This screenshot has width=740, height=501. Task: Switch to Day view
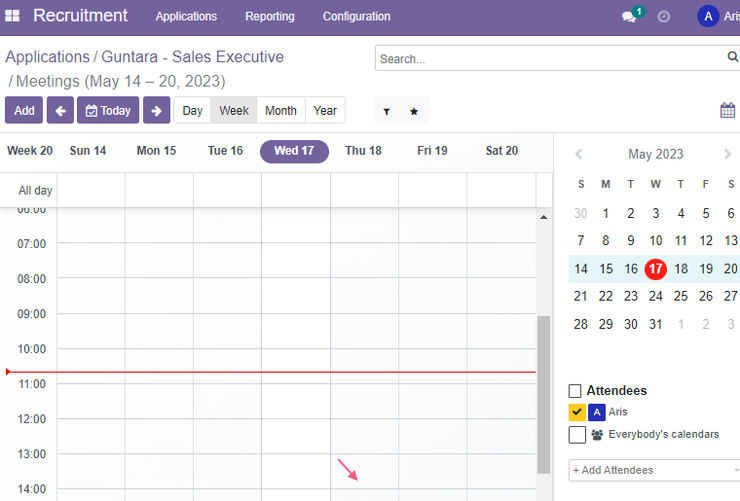tap(193, 110)
